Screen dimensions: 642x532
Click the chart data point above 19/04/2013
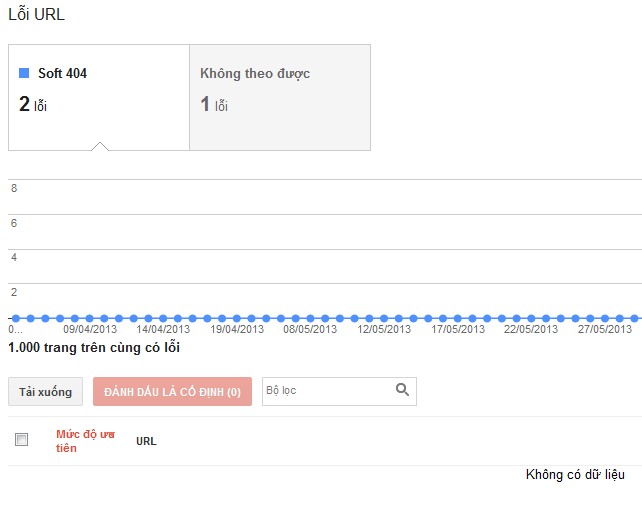pos(237,318)
